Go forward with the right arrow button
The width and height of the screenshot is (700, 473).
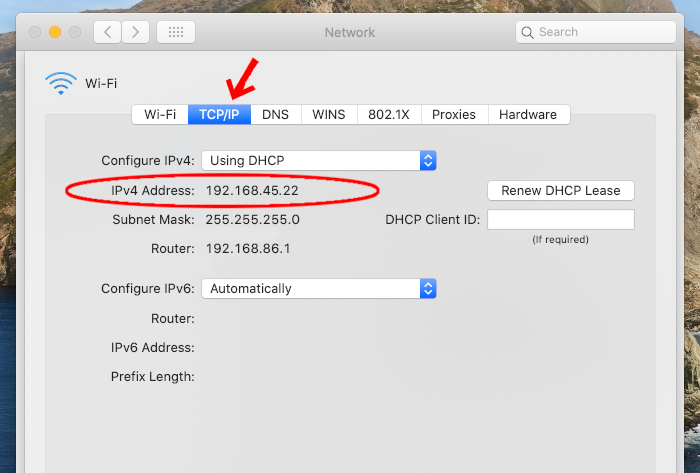pos(135,32)
